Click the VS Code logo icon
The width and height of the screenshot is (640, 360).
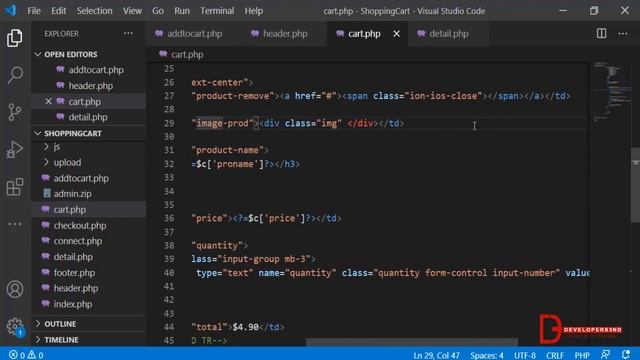pos(10,10)
